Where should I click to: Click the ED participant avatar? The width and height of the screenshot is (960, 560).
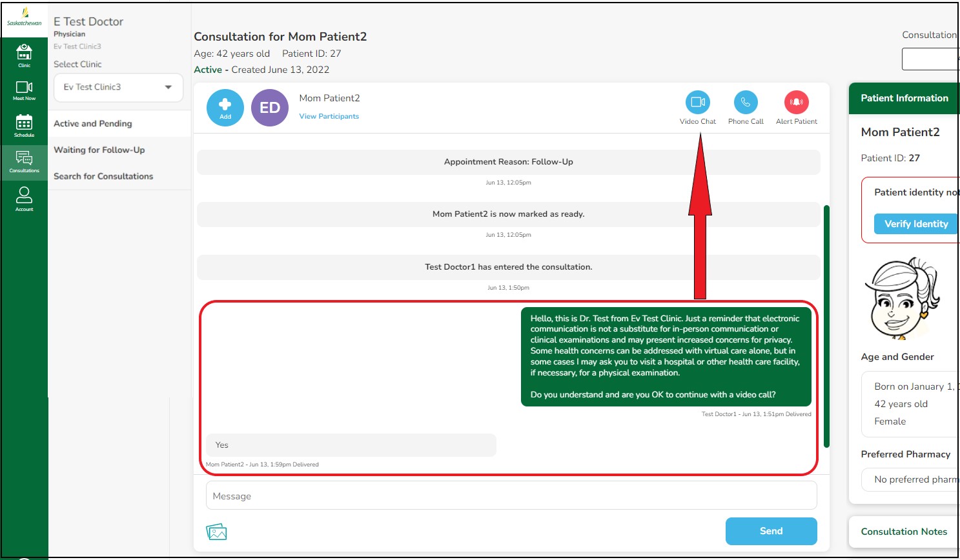[269, 108]
